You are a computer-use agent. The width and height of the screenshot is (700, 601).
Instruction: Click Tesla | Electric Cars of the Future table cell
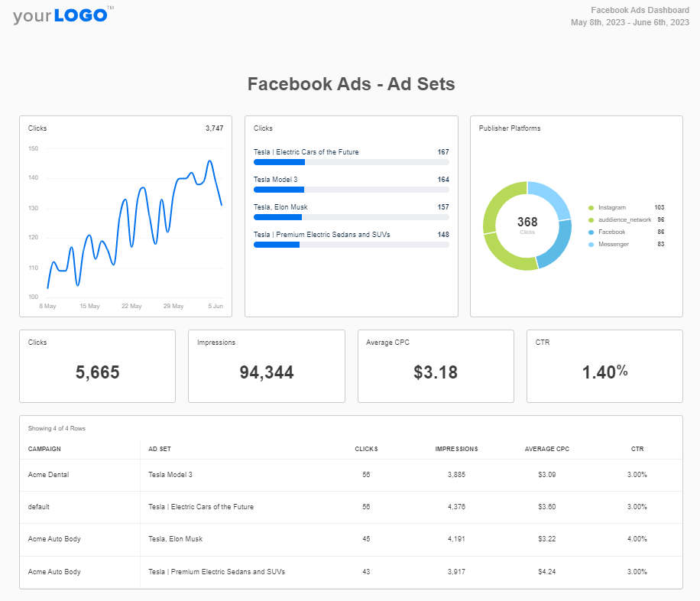click(201, 507)
